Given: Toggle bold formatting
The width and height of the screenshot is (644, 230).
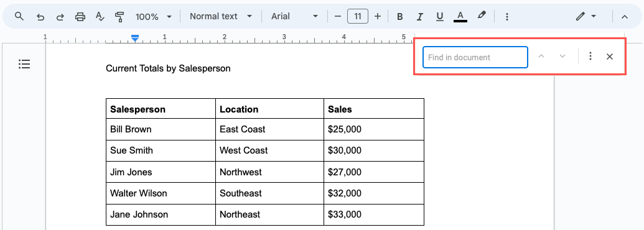Looking at the screenshot, I should coord(399,17).
